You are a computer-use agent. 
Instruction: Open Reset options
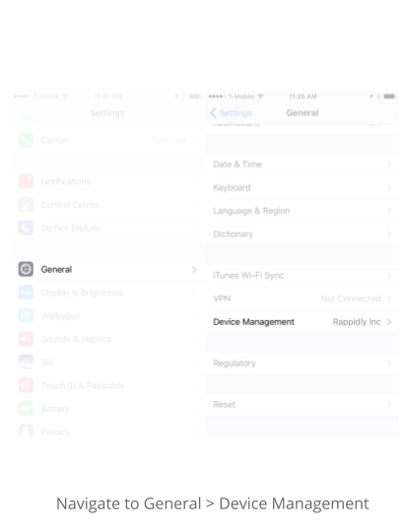pos(302,405)
